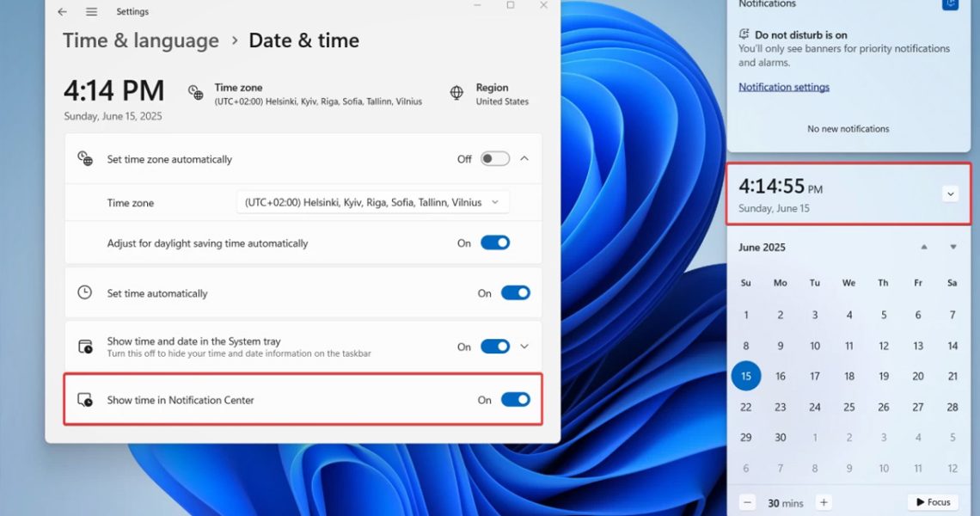
Task: Click the Region globe icon
Action: (456, 93)
